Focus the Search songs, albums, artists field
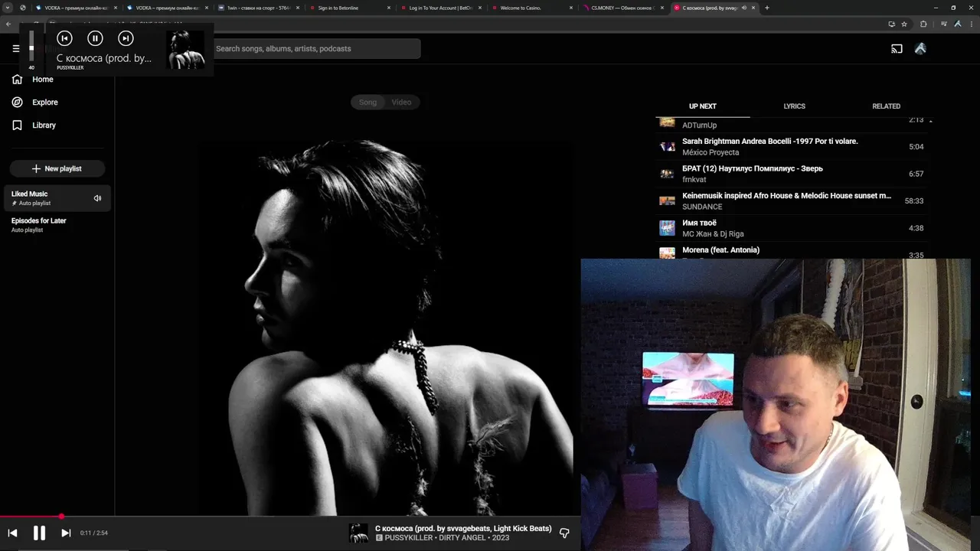The height and width of the screenshot is (551, 980). [x=316, y=49]
